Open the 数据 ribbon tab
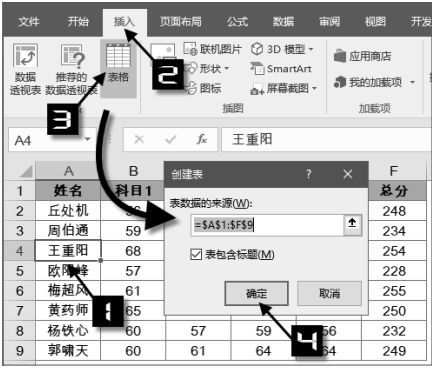 283,22
